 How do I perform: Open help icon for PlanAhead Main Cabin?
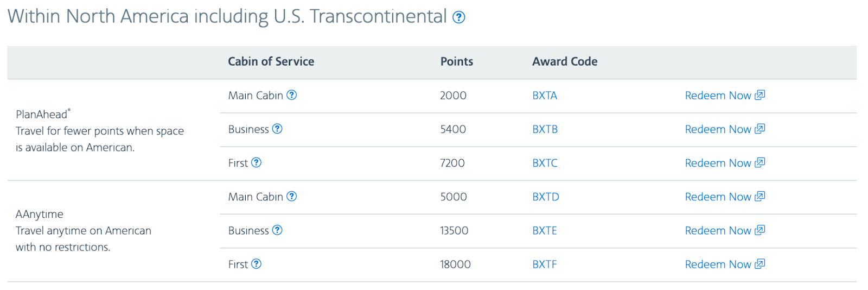[x=292, y=95]
